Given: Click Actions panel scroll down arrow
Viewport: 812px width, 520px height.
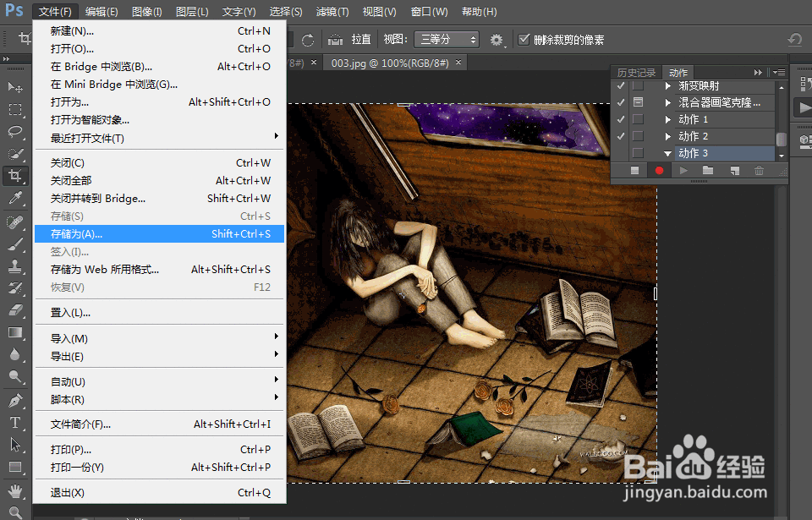Looking at the screenshot, I should (x=782, y=156).
